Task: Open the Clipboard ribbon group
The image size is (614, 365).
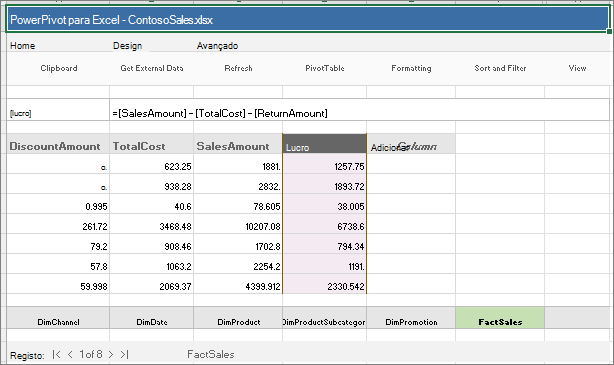Action: (x=59, y=68)
